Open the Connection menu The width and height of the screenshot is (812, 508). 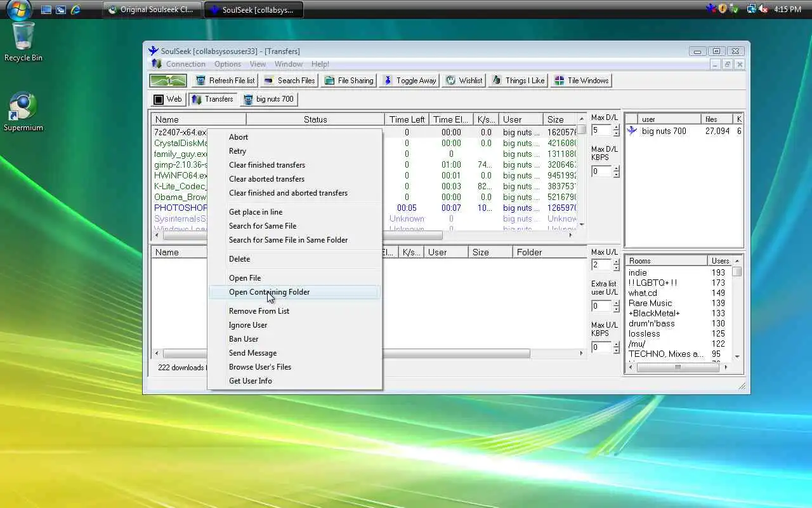tap(186, 64)
